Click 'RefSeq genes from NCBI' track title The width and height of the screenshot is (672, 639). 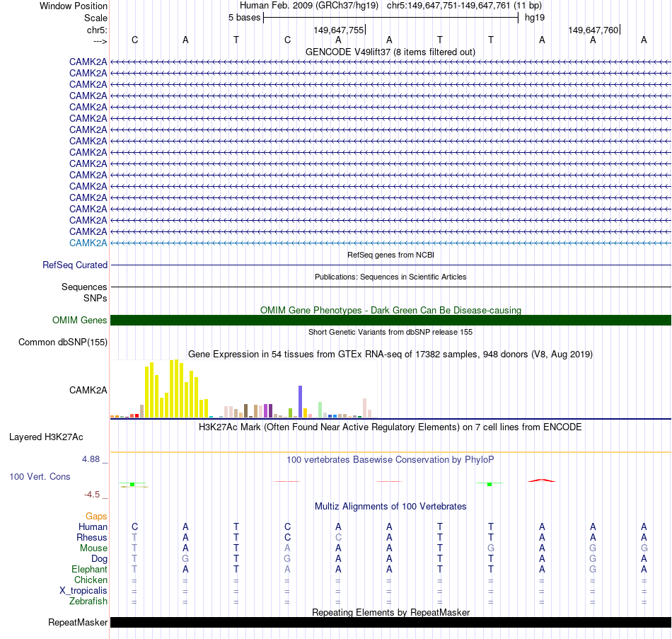[390, 255]
